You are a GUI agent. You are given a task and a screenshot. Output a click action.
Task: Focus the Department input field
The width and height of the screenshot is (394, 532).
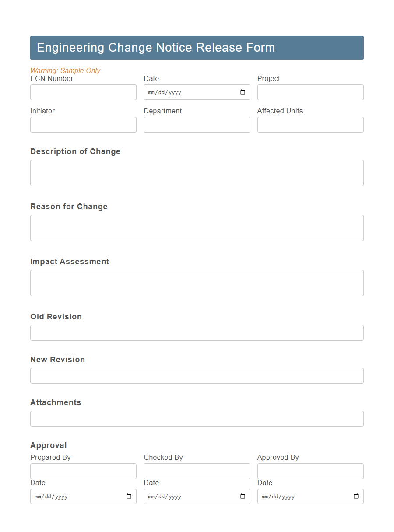197,125
